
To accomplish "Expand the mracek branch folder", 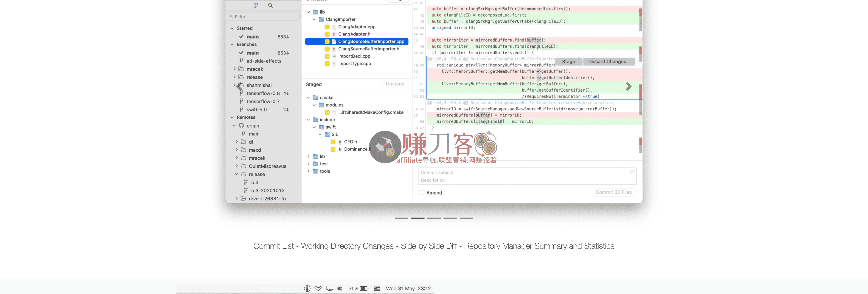I will (x=235, y=69).
